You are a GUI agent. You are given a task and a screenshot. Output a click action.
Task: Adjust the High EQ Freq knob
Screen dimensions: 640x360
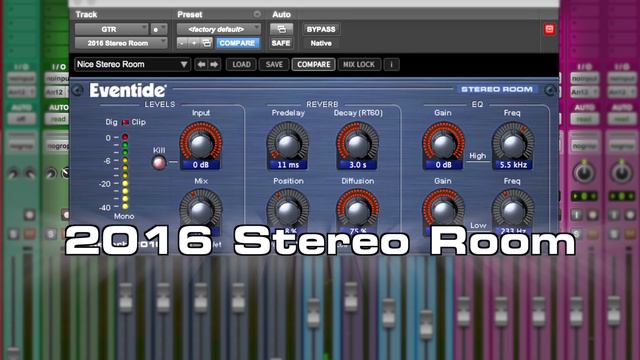(x=513, y=143)
